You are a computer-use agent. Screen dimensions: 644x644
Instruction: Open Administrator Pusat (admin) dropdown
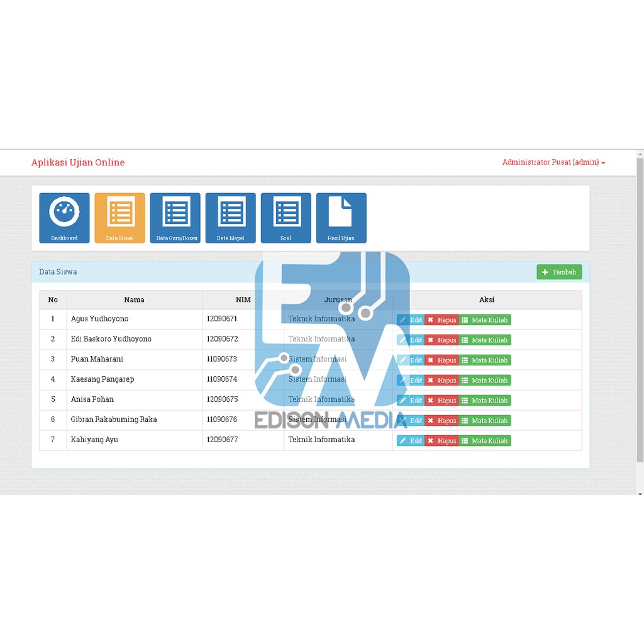pos(553,162)
